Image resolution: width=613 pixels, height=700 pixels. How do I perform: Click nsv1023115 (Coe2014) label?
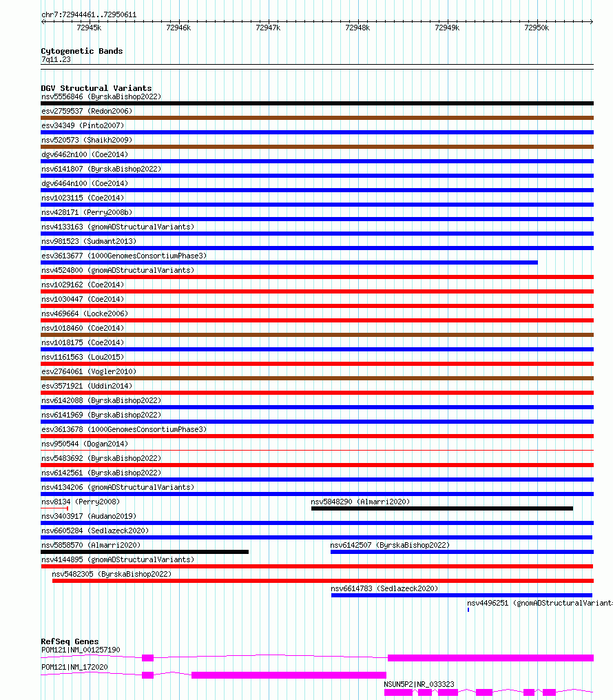[x=83, y=198]
